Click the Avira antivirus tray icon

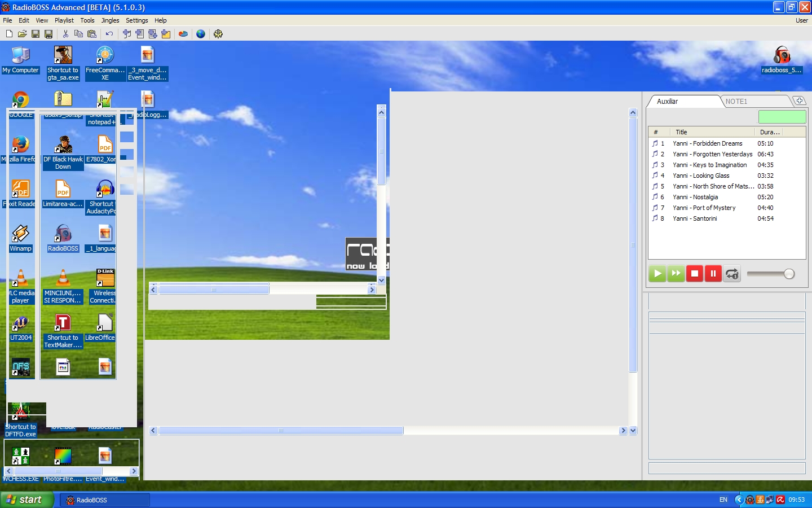780,500
